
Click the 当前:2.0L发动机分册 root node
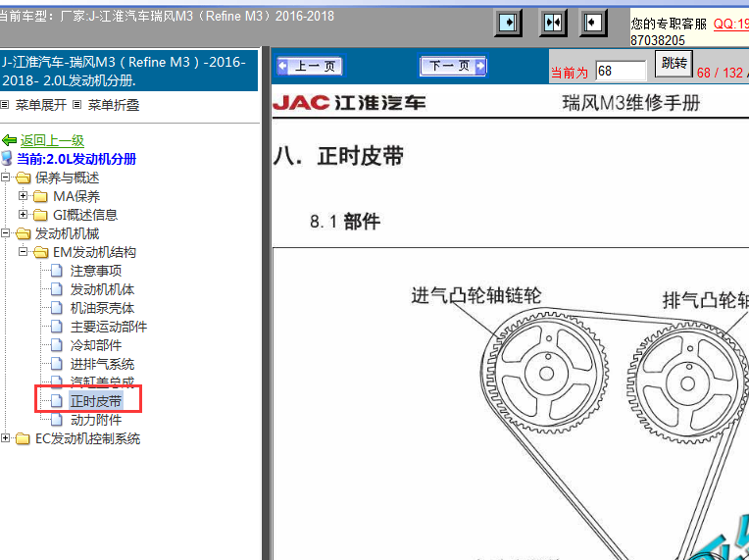76,159
